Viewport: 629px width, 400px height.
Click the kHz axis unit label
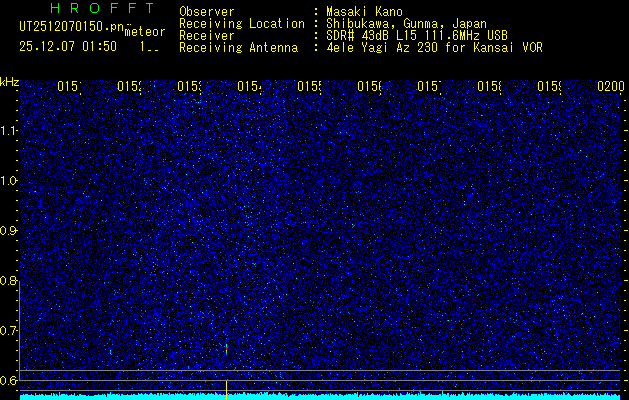(x=10, y=81)
